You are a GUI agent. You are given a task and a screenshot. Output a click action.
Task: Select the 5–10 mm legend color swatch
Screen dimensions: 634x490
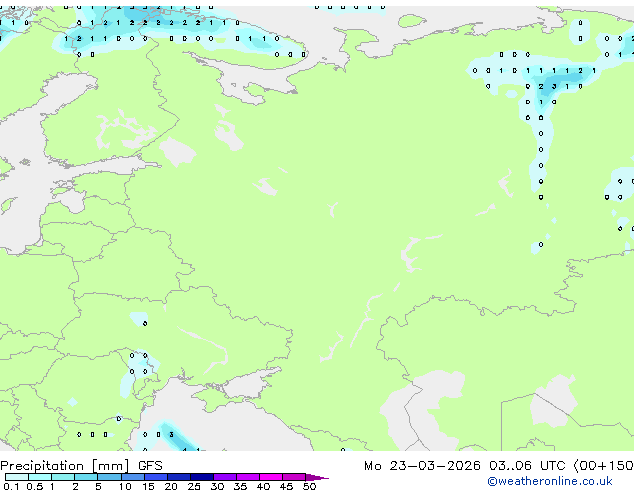coord(109,477)
